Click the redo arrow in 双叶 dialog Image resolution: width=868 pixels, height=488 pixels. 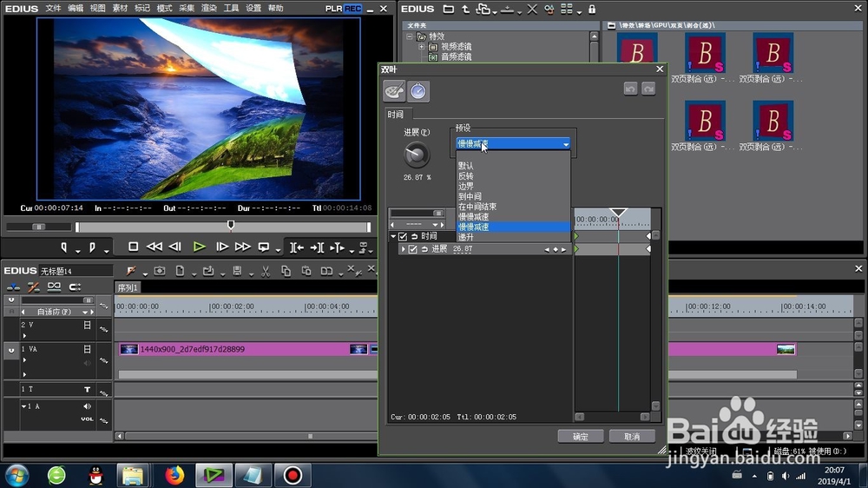tap(648, 89)
